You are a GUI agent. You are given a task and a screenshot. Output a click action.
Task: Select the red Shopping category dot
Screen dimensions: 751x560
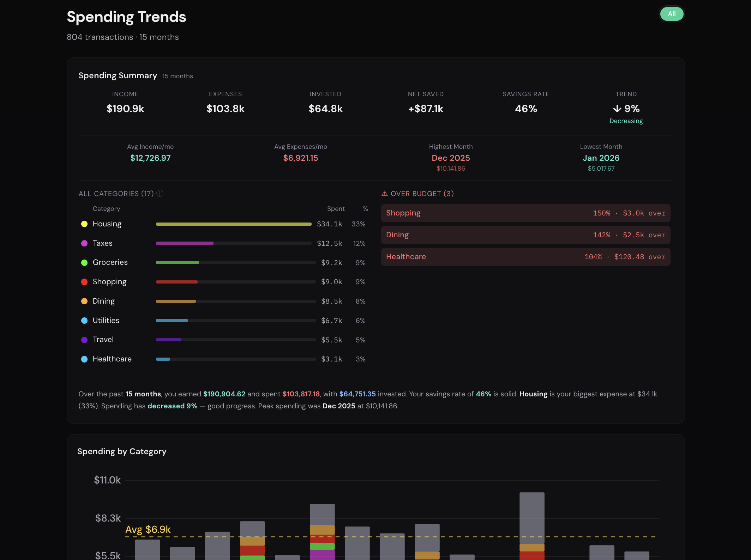point(84,282)
